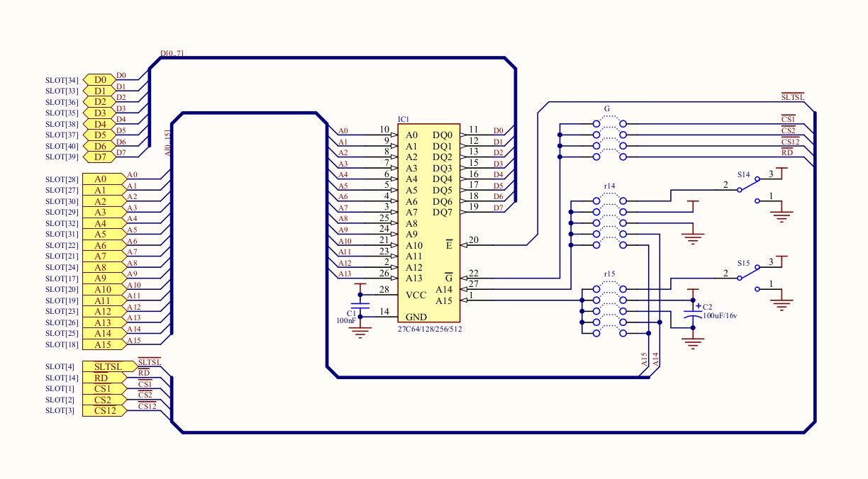
Task: Select pin number 28 on IC1
Action: tap(384, 290)
